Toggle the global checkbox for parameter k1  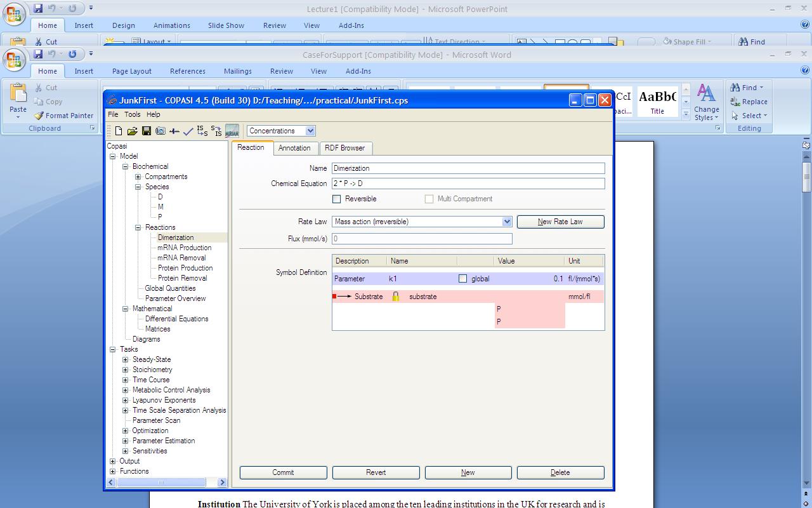pos(462,279)
